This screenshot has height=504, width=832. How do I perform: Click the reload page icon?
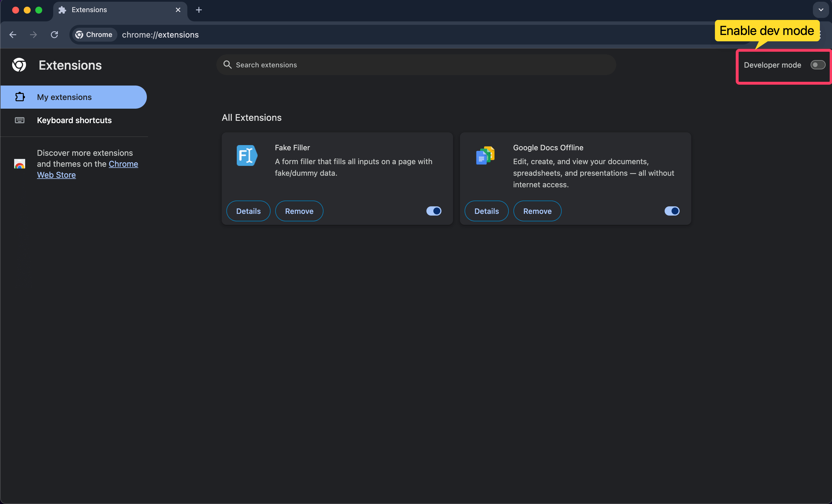click(x=54, y=34)
